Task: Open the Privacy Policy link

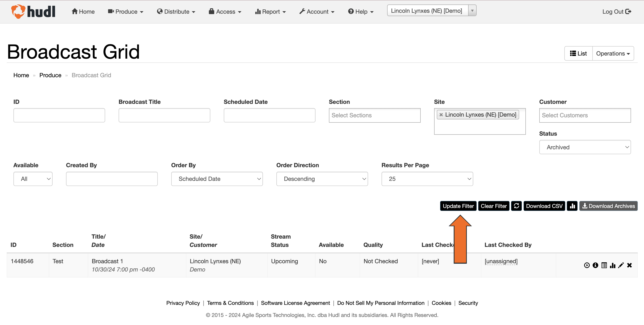Action: coord(183,303)
